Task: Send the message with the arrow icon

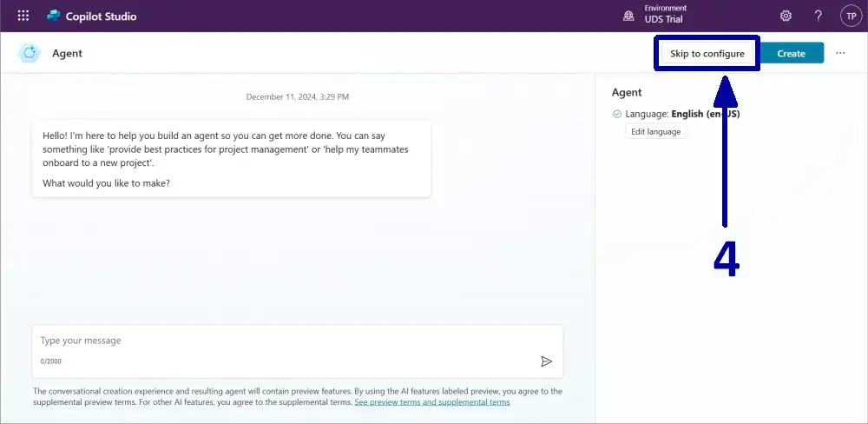Action: point(546,361)
